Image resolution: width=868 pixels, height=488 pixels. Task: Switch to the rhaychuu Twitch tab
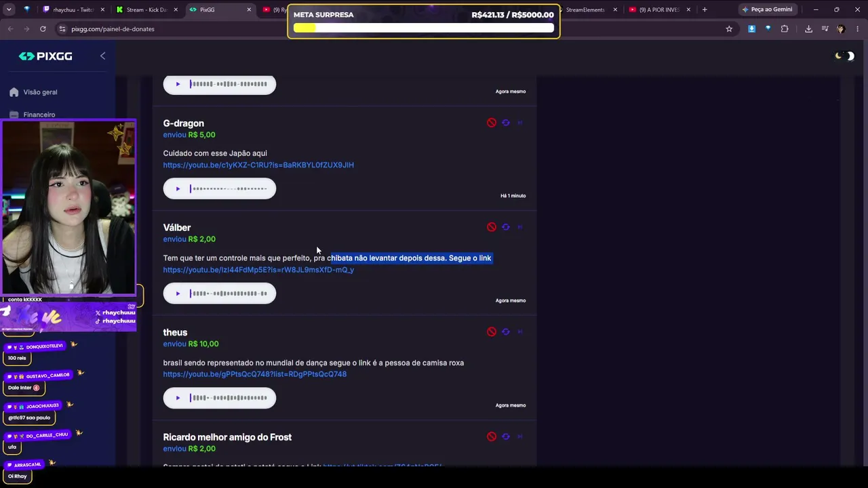pos(73,9)
